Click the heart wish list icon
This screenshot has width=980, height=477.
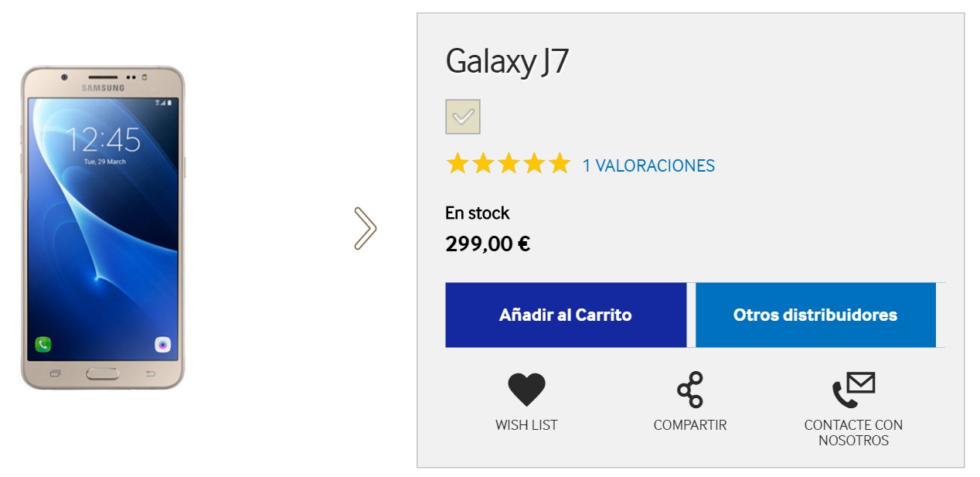526,390
